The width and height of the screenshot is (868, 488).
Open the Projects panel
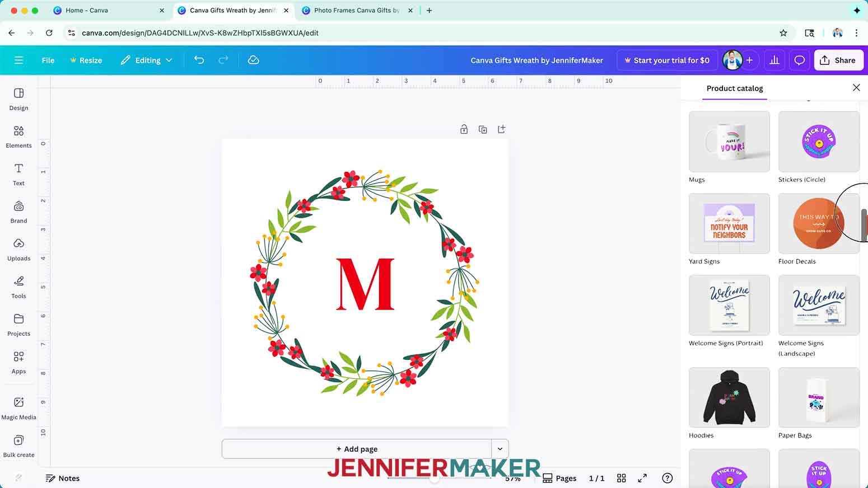click(x=18, y=325)
